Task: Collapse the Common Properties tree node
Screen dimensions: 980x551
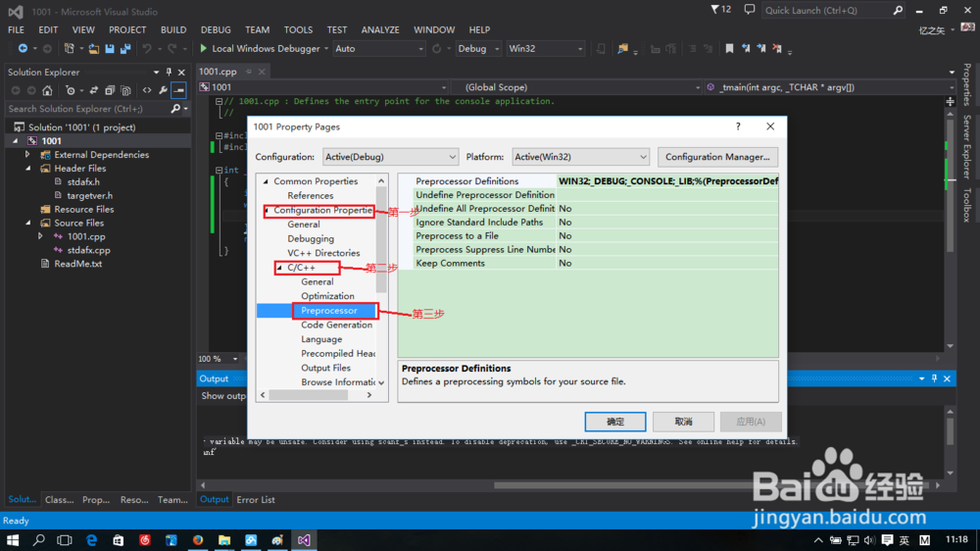Action: coord(266,181)
